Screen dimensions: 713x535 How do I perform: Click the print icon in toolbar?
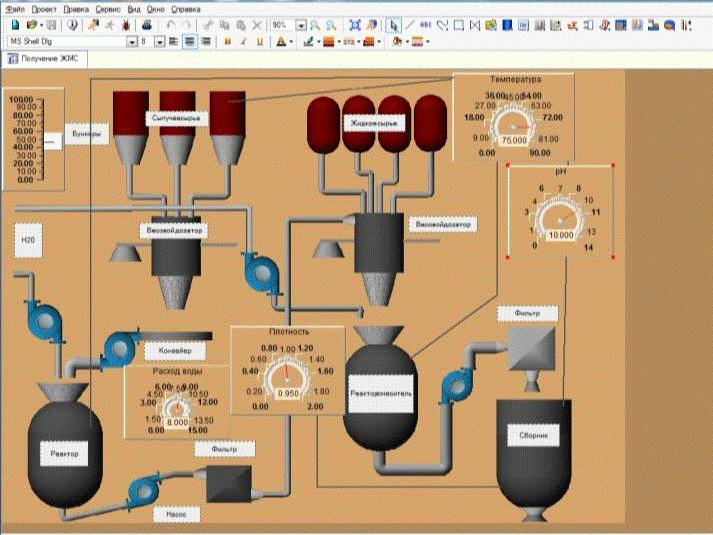[x=147, y=24]
